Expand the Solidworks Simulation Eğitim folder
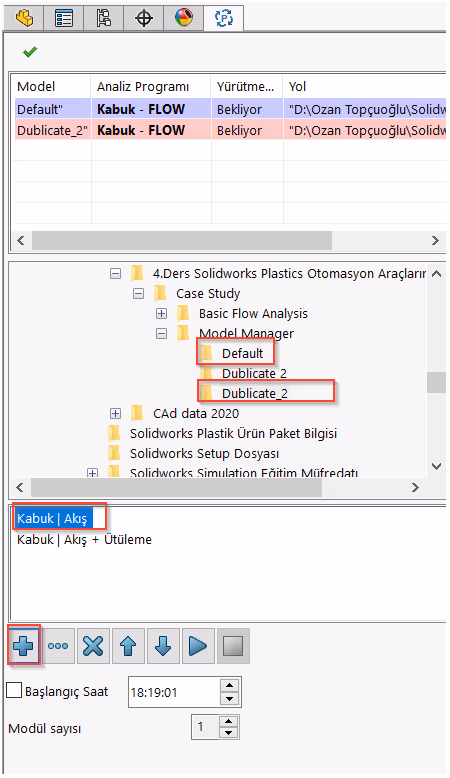Image resolution: width=450 pixels, height=778 pixels. pos(92,473)
